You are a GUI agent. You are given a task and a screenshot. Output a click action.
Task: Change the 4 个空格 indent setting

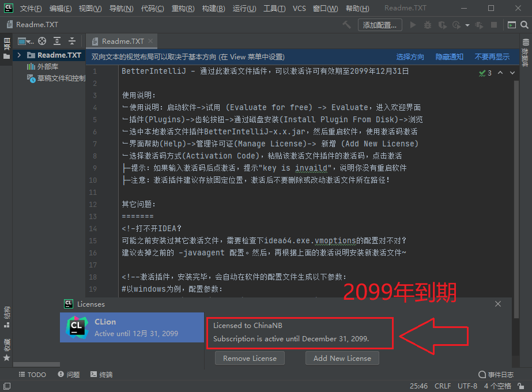pyautogui.click(x=497, y=386)
